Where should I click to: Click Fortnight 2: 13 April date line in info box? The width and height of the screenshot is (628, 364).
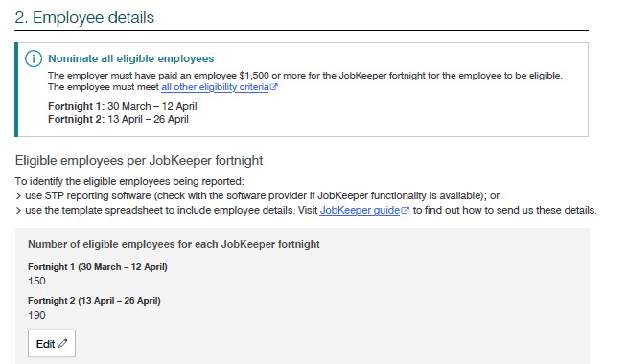click(x=118, y=119)
